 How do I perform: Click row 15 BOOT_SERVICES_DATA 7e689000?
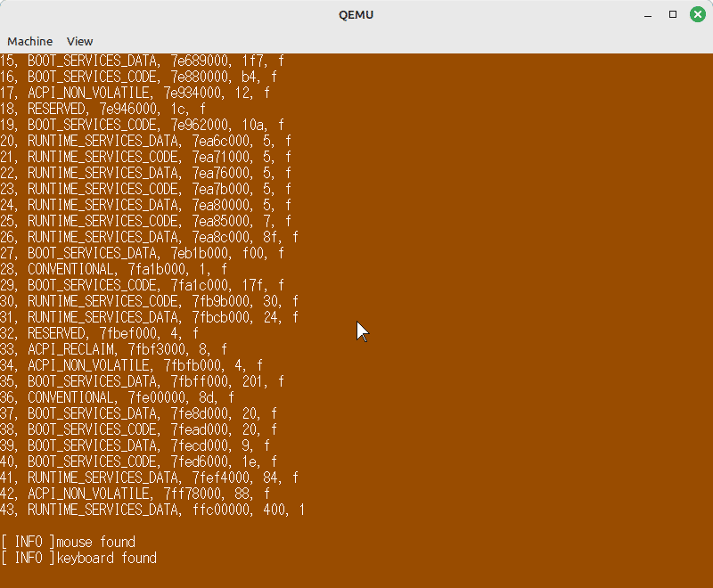coord(142,61)
